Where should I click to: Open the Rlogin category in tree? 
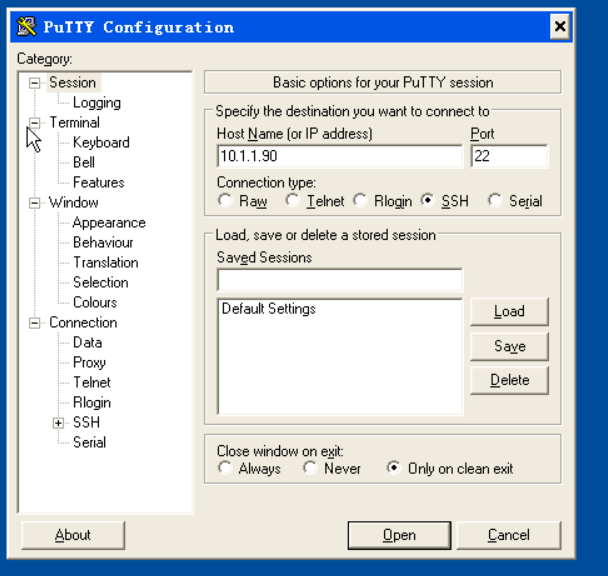pos(92,403)
